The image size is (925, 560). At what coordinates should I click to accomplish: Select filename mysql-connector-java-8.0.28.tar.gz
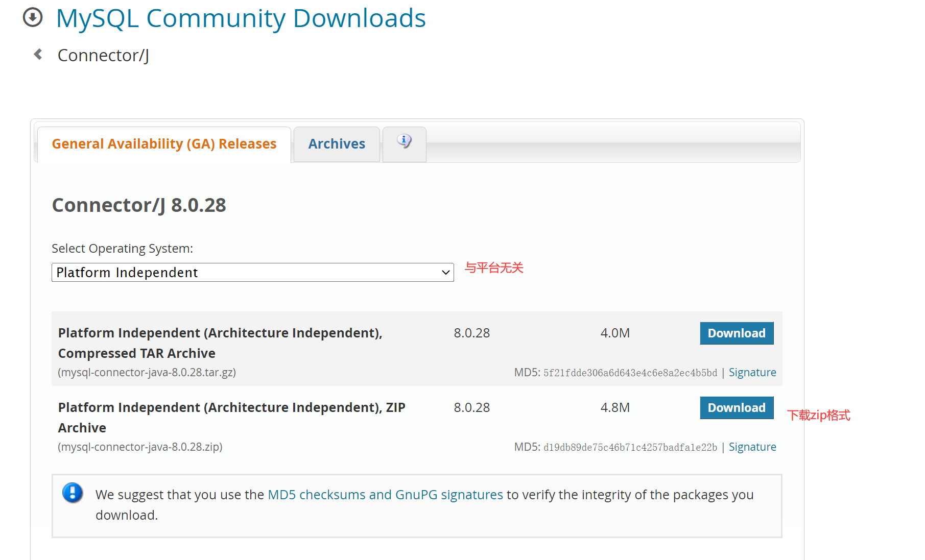click(147, 373)
